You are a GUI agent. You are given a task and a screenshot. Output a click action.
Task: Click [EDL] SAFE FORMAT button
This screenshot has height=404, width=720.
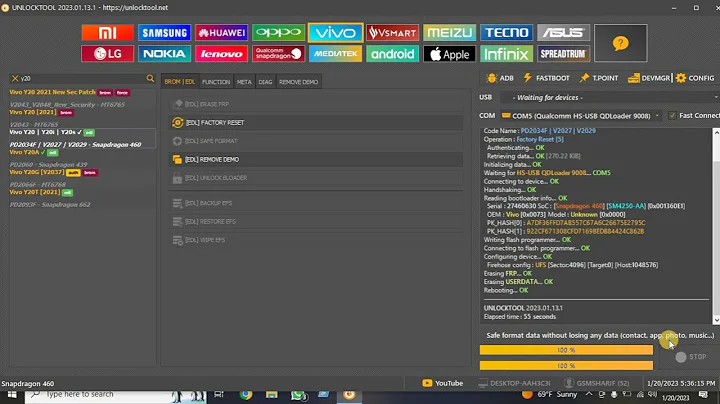[316, 141]
